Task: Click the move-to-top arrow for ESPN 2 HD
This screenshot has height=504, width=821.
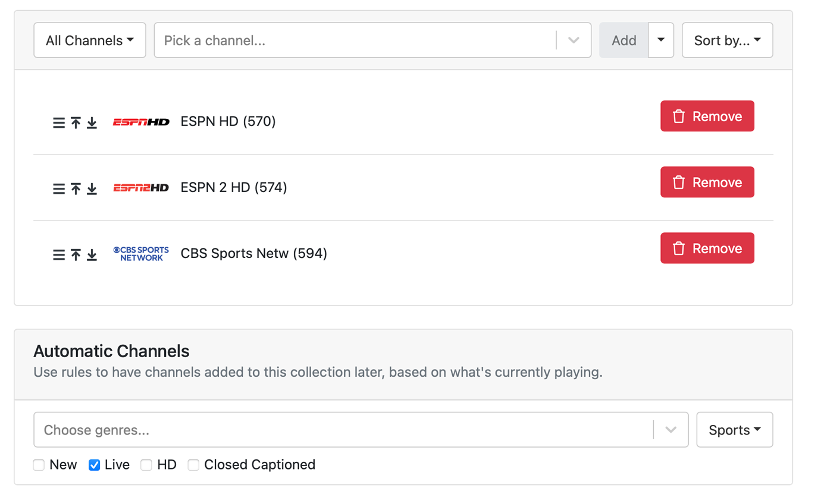Action: coord(75,188)
